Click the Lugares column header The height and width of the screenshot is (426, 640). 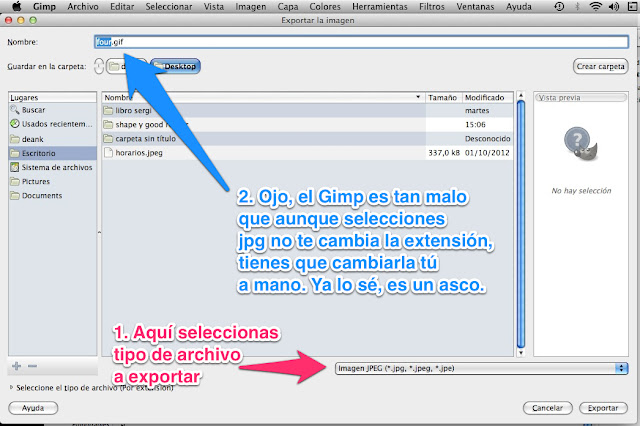coord(52,98)
